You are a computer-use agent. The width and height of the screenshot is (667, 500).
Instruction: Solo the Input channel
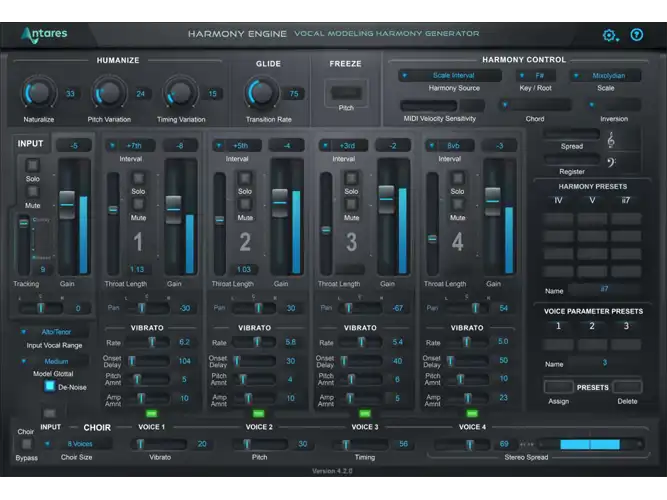32,165
